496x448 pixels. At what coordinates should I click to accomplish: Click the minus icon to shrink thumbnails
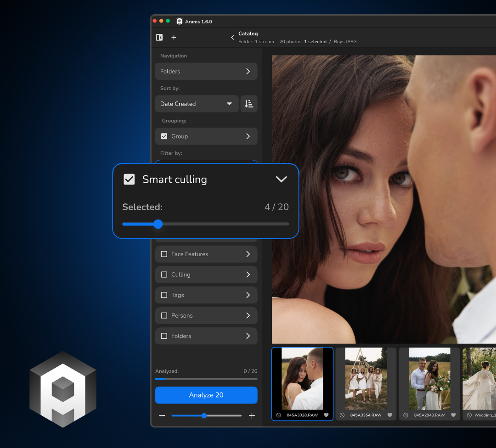tap(162, 416)
